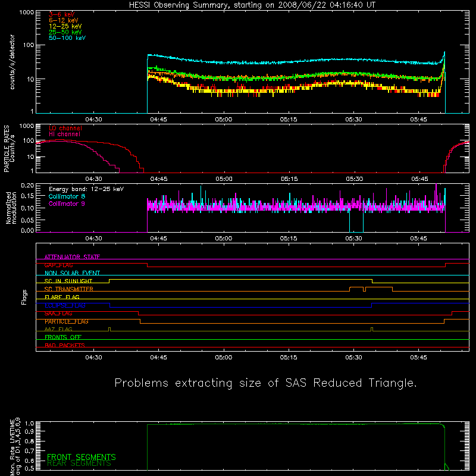Select the FRONT SEGMENTS legend label
This screenshot has height=476, width=476.
[x=82, y=457]
